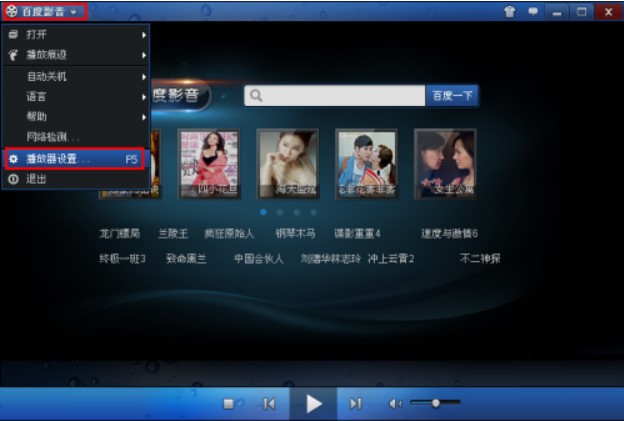624x421 pixels.
Task: Open the feedback speech-bubble icon
Action: pos(533,11)
